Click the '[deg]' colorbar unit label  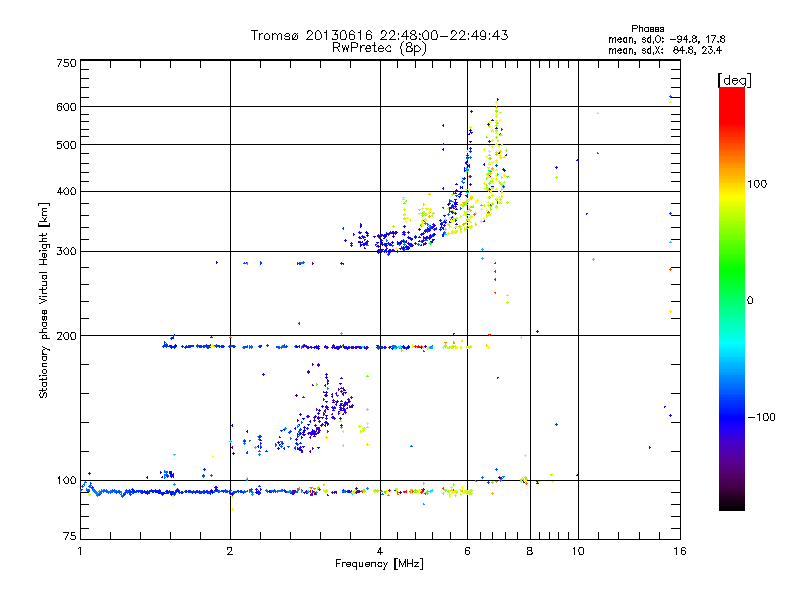734,80
